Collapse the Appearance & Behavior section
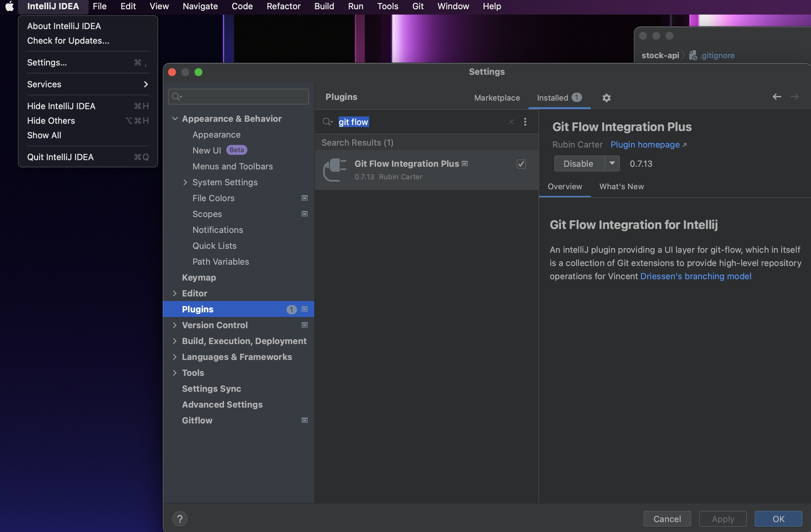Viewport: 811px width, 532px height. [x=175, y=118]
